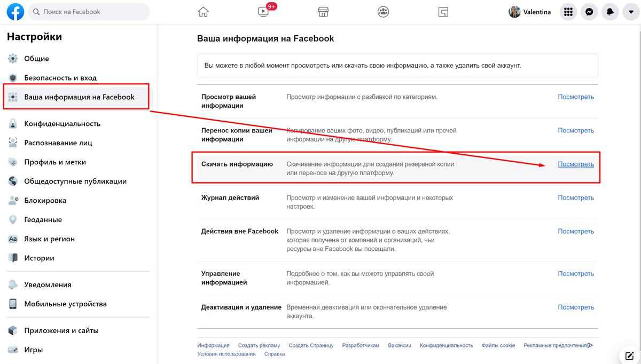
Task: Open the Файлы cookie footer link
Action: tap(498, 345)
